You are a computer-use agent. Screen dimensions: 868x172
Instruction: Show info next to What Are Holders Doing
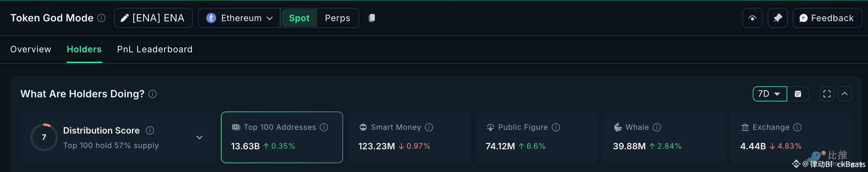point(152,94)
